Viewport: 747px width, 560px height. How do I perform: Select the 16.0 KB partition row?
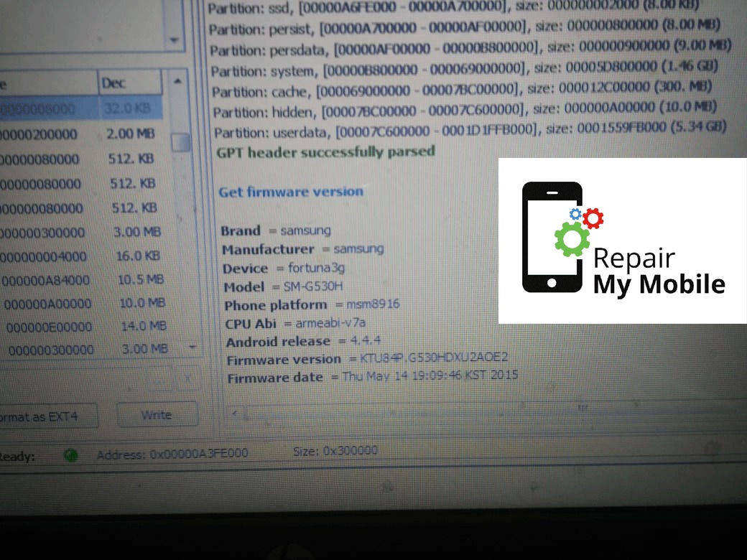(86, 256)
